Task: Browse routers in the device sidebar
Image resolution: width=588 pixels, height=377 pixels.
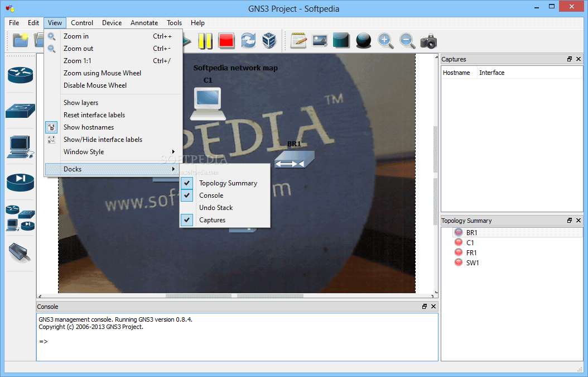Action: (20, 75)
